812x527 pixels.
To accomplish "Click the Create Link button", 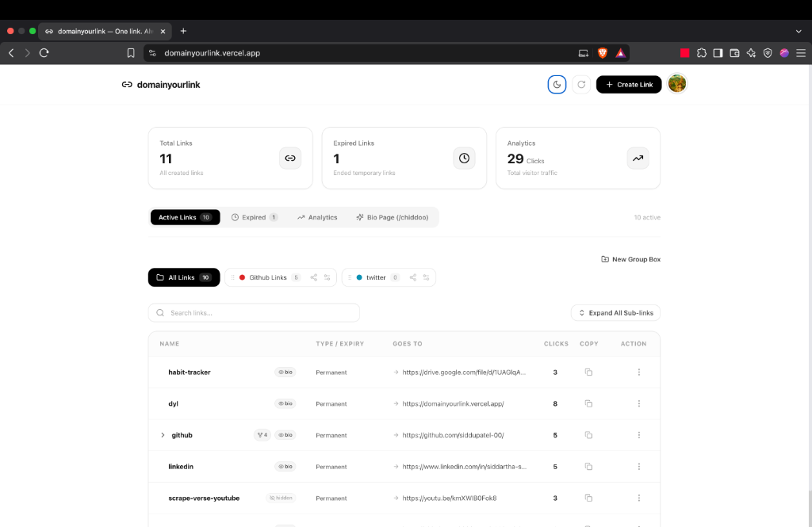I will [x=629, y=84].
